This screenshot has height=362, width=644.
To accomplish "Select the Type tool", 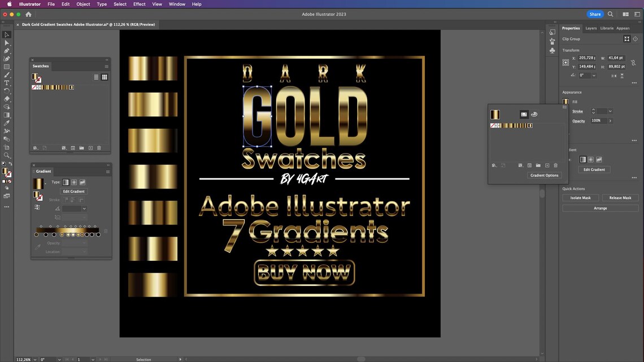I will 7,84.
